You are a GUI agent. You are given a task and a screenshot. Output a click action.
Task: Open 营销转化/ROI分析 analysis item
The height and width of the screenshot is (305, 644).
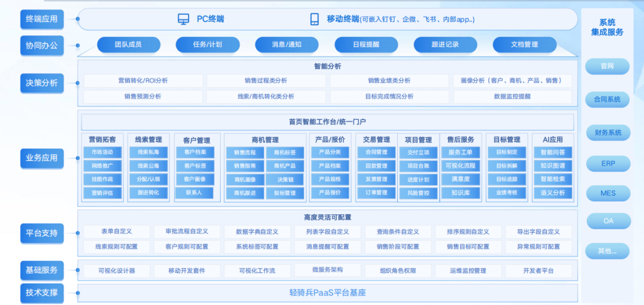pyautogui.click(x=143, y=81)
